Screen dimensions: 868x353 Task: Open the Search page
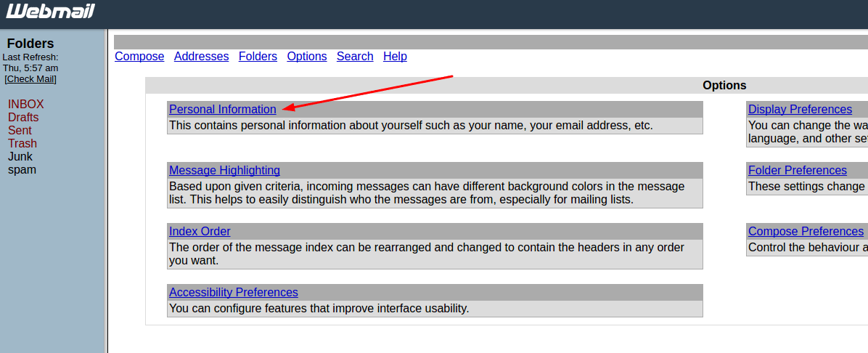(355, 57)
